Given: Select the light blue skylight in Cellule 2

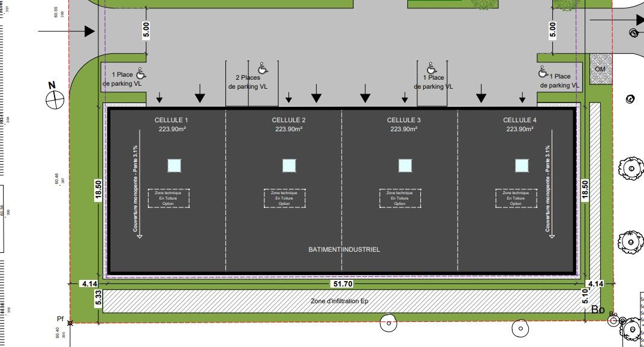Looking at the screenshot, I should 289,165.
